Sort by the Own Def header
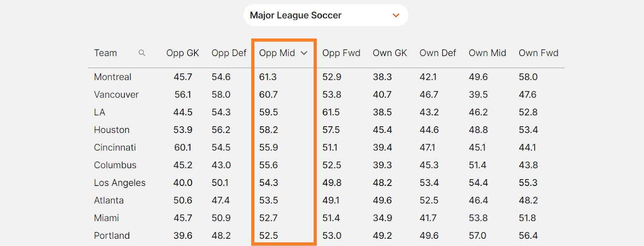This screenshot has width=644, height=246. [438, 53]
